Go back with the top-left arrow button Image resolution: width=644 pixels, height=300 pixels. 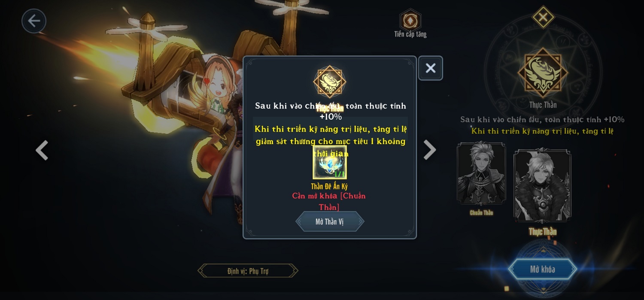coord(34,21)
